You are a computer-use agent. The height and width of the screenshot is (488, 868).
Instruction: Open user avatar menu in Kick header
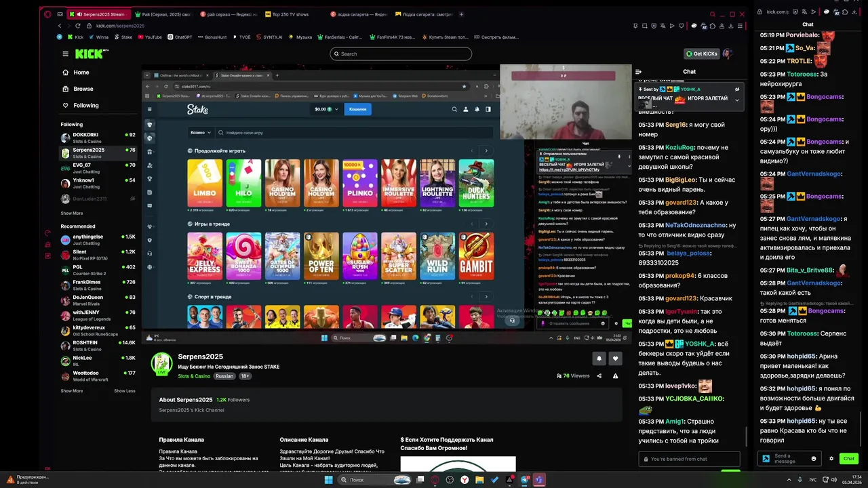728,54
